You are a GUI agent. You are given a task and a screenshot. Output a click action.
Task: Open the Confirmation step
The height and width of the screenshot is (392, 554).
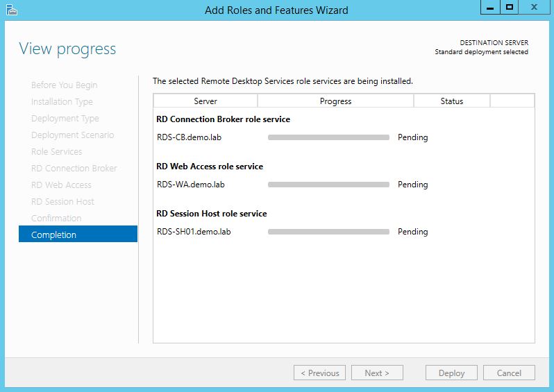56,218
